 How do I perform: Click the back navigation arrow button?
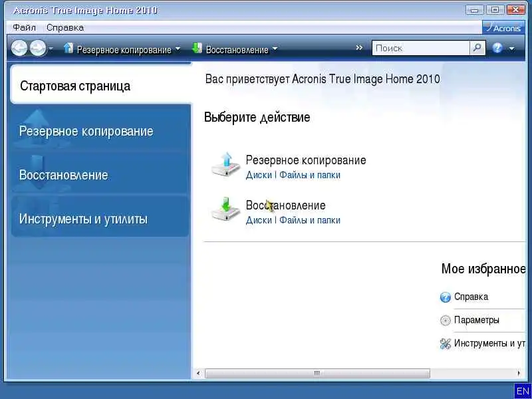[x=19, y=49]
